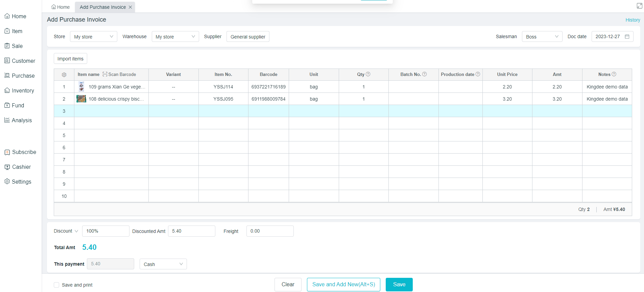Click the table column settings gear icon
The width and height of the screenshot is (644, 292).
(64, 75)
